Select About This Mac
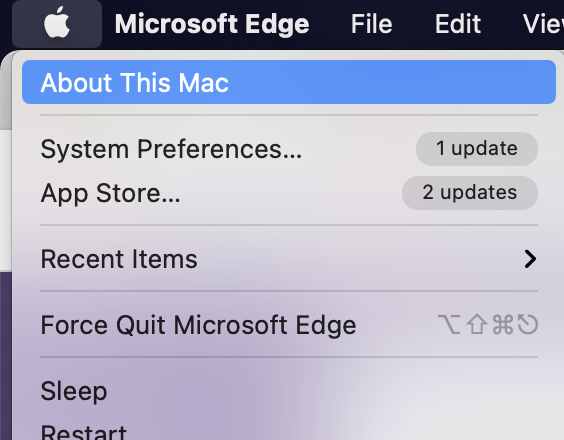 pos(289,82)
